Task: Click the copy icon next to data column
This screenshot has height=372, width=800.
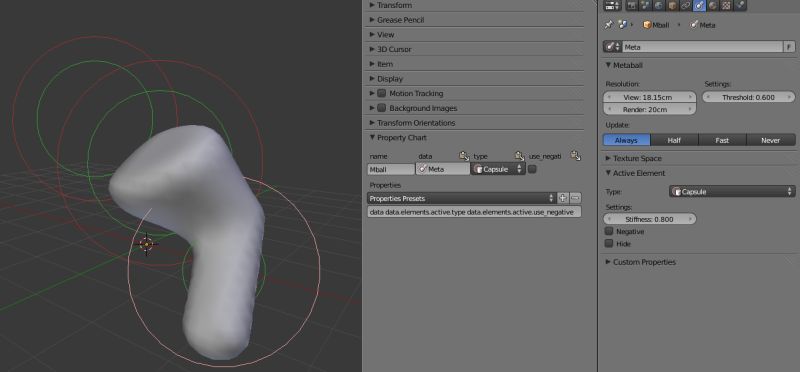Action: pos(464,156)
